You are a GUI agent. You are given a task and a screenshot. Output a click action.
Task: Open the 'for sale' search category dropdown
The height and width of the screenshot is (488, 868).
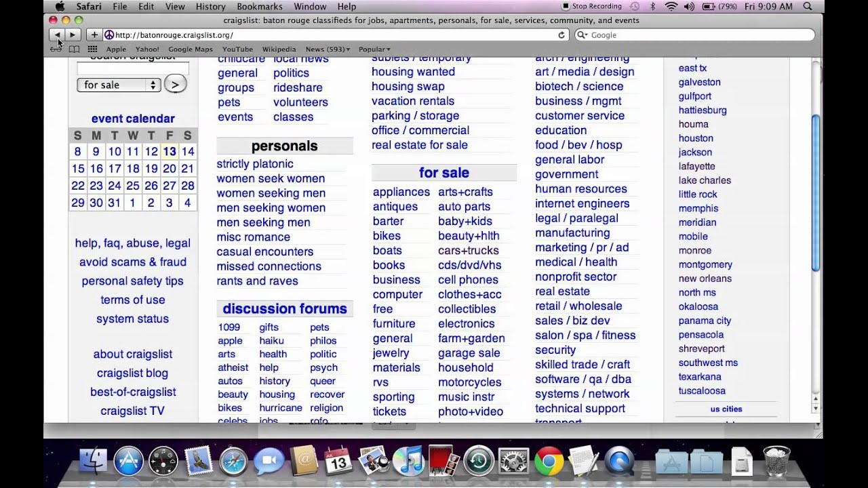pos(119,85)
